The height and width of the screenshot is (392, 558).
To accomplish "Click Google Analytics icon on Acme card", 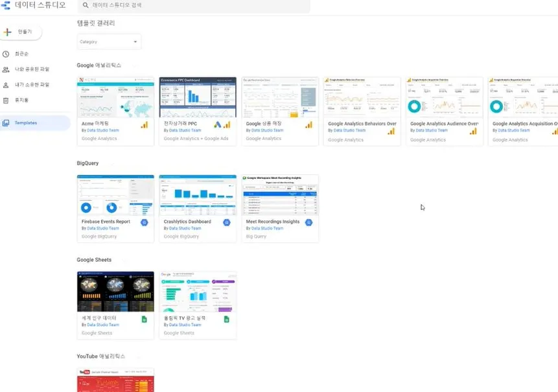I will coord(145,125).
